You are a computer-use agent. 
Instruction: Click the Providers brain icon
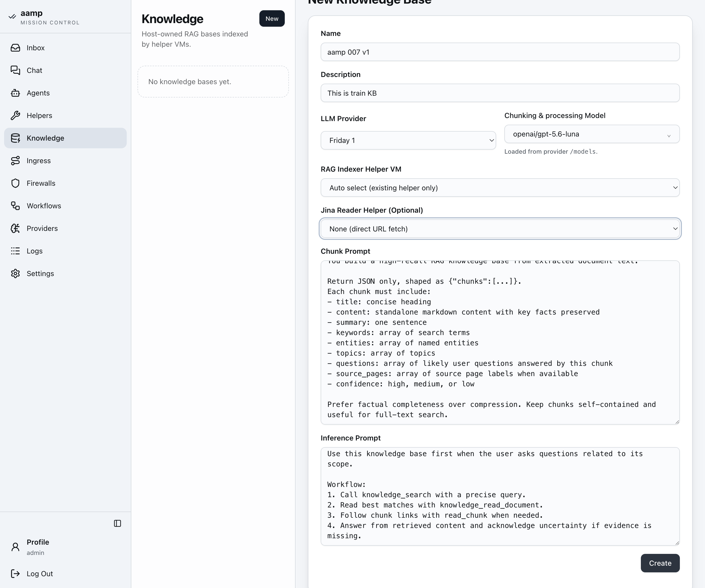tap(15, 228)
